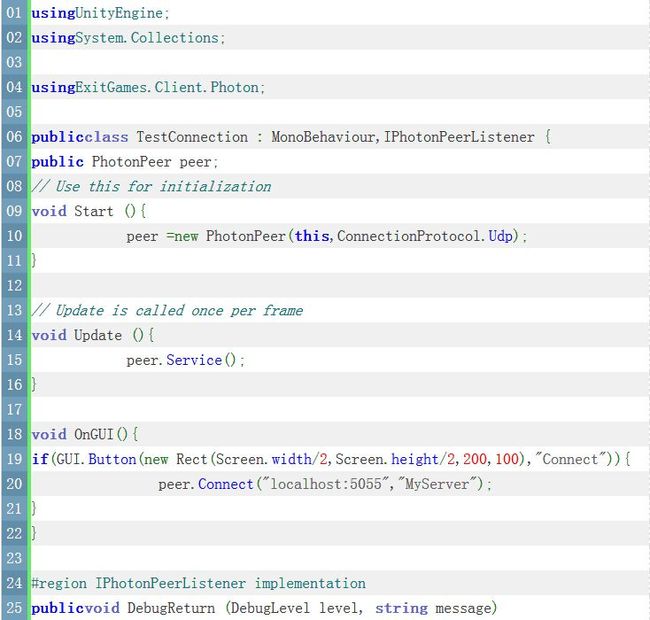Click PhotonPeer type on line 07
The width and height of the screenshot is (650, 620).
coord(131,162)
